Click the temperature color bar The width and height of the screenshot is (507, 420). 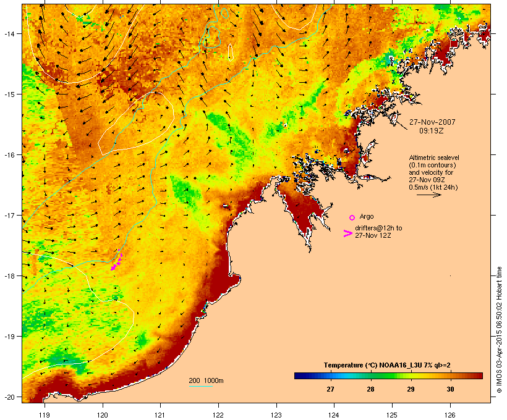pyautogui.click(x=388, y=376)
